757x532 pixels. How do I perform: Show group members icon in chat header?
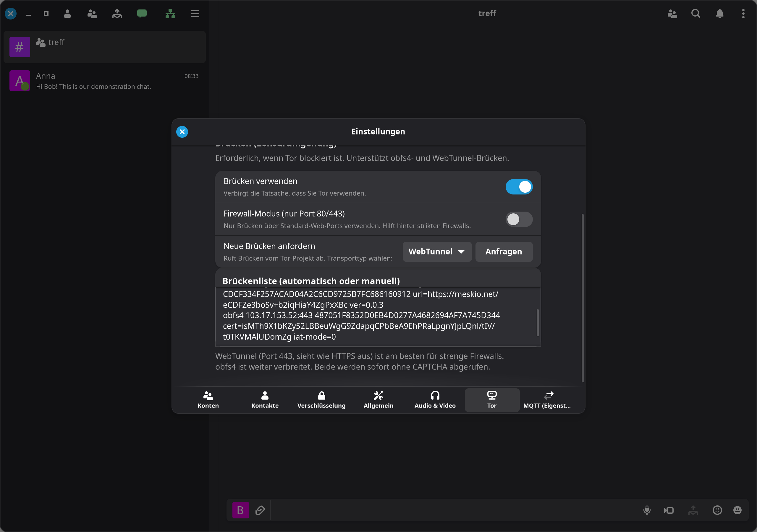pyautogui.click(x=672, y=14)
